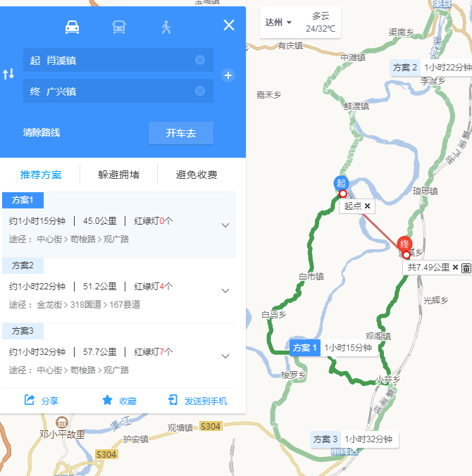This screenshot has height=476, width=472.
Task: Add a waypoint with plus icon
Action: pyautogui.click(x=228, y=75)
